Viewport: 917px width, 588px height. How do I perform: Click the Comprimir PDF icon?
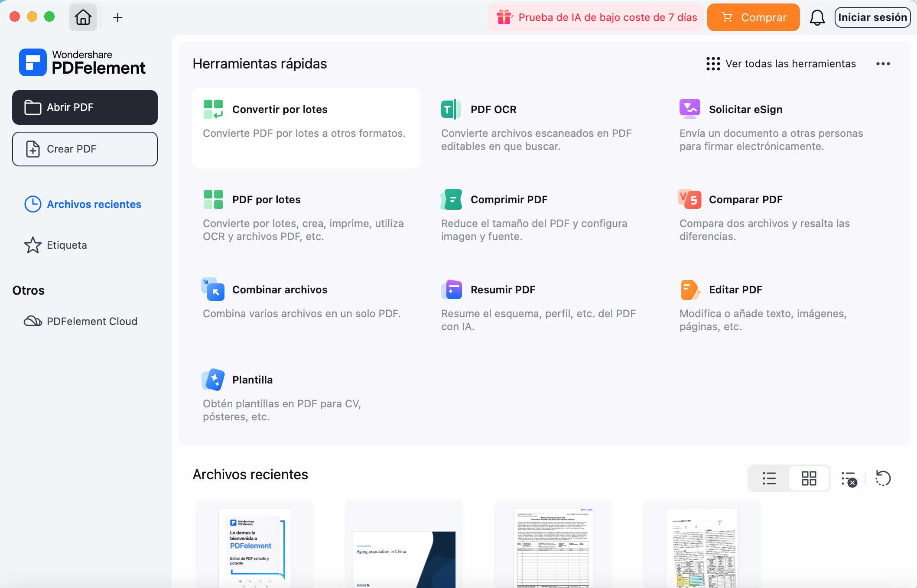pos(451,199)
